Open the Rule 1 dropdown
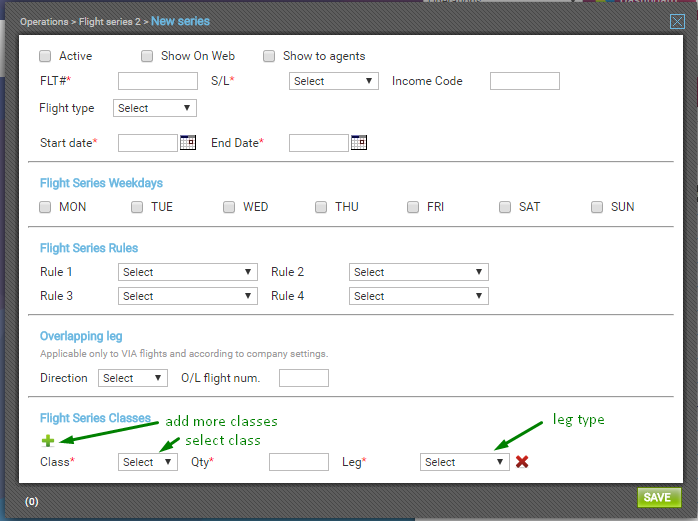 [187, 272]
